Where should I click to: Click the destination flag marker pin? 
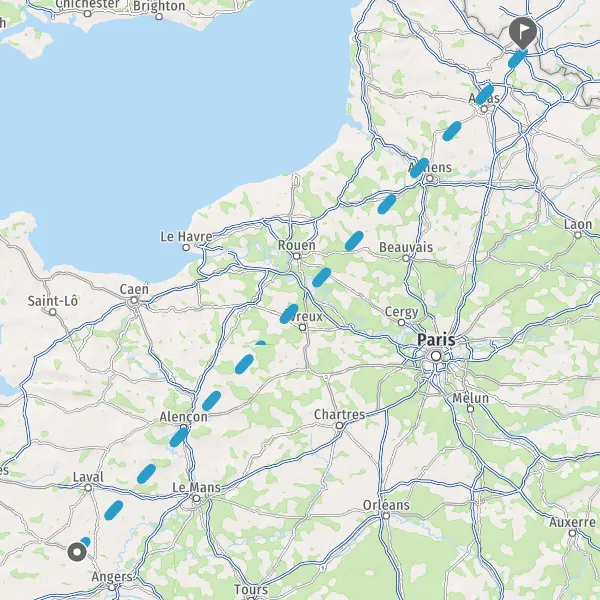(522, 32)
